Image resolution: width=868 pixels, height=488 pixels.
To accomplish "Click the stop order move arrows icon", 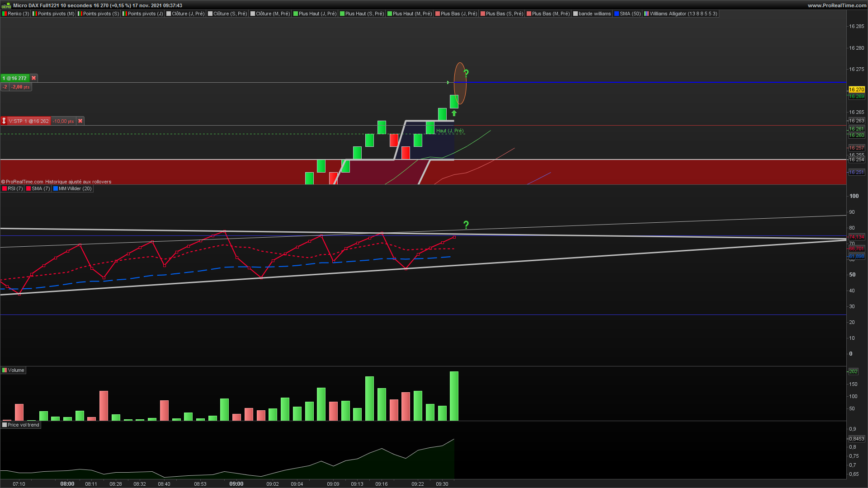I will pos(4,121).
